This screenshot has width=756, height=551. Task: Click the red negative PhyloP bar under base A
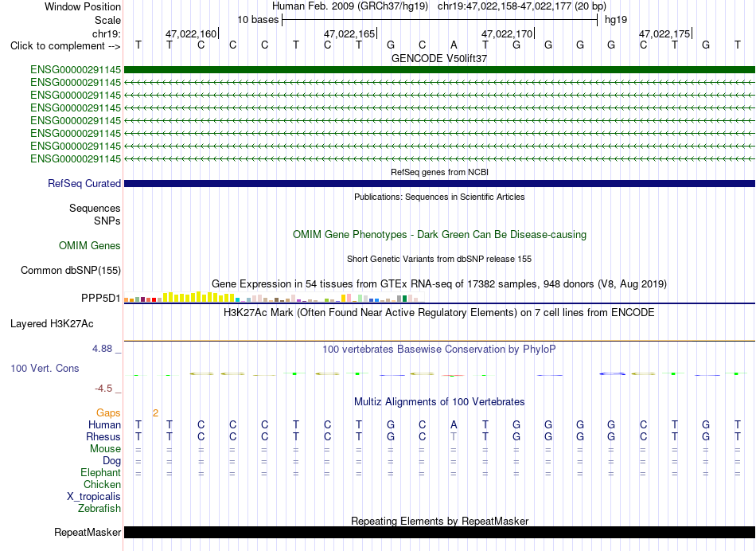click(x=454, y=375)
